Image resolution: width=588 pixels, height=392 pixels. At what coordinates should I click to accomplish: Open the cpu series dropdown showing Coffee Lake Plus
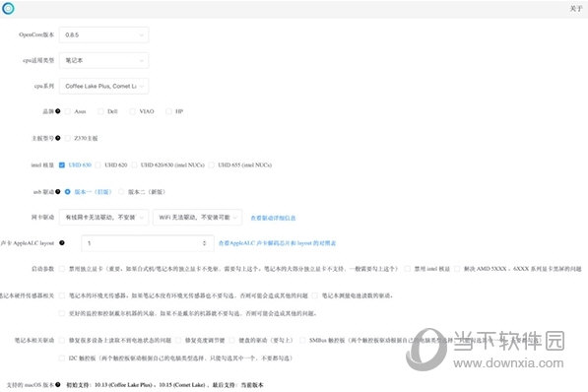(x=103, y=86)
